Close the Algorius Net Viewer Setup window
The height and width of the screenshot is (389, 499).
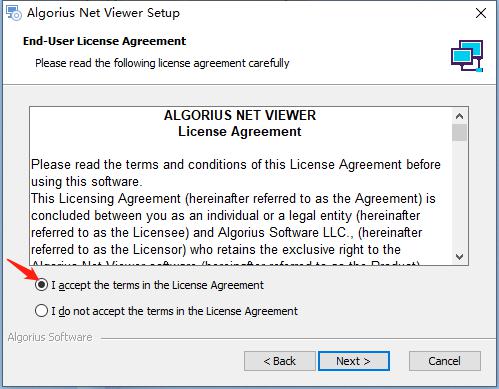pos(481,13)
